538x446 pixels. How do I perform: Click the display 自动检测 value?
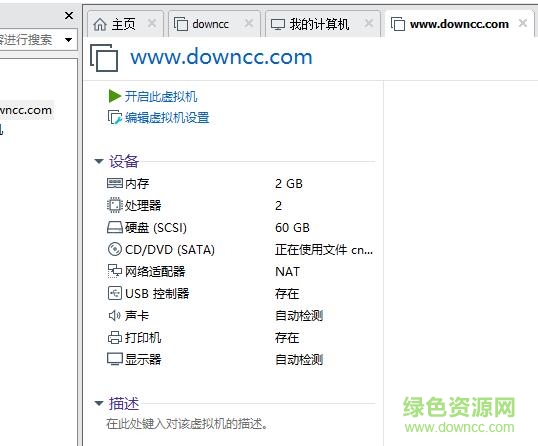tap(299, 359)
